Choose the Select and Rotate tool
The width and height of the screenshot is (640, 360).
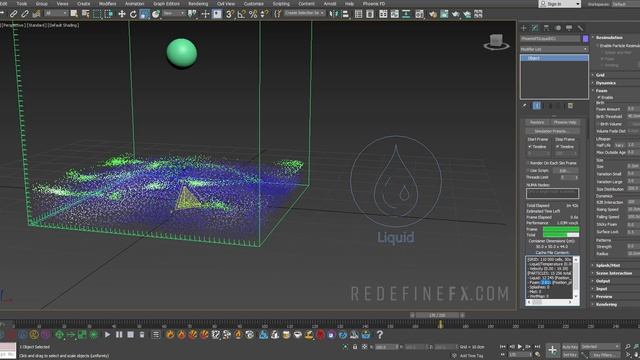coord(133,14)
